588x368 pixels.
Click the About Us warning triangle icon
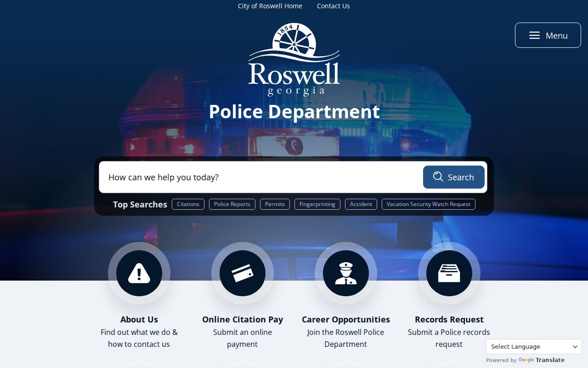[139, 273]
